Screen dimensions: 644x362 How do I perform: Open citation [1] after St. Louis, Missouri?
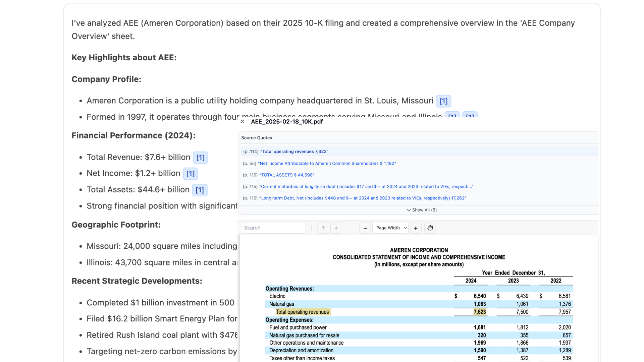443,101
